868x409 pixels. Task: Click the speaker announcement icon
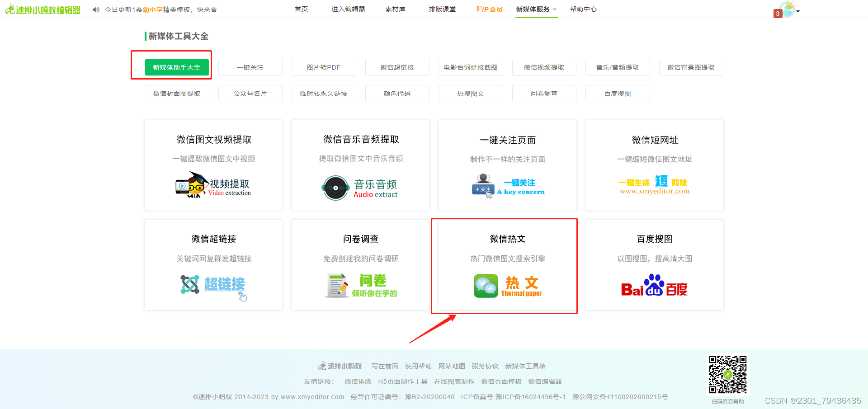96,9
